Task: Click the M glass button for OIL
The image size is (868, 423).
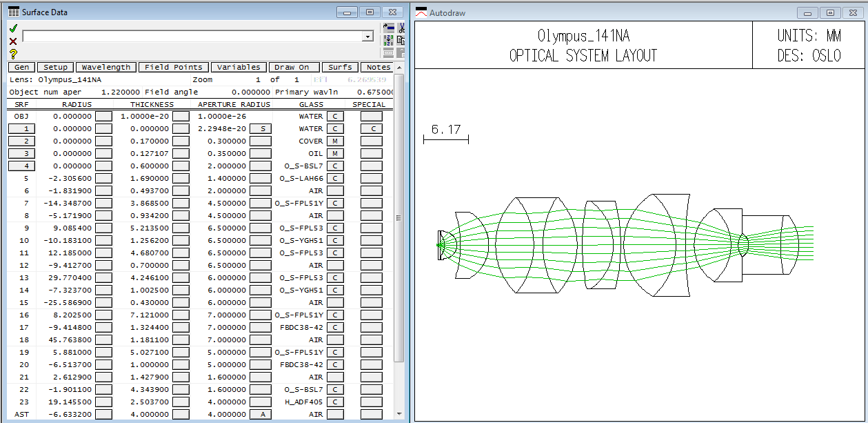Action: (x=335, y=153)
